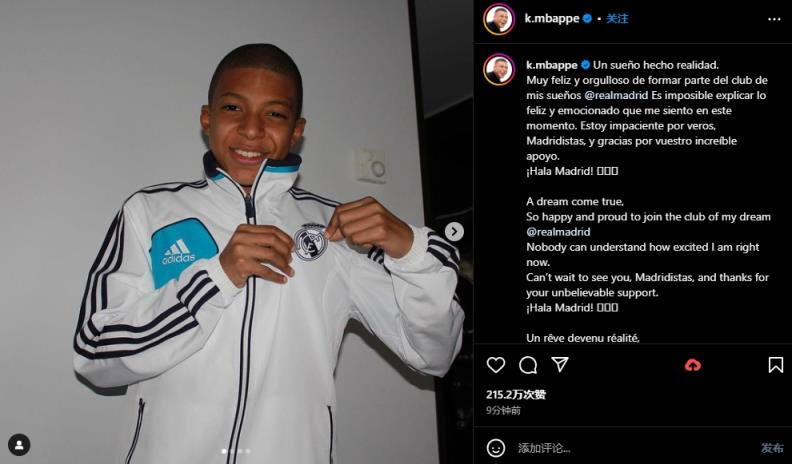Click the carousel pagination dots on photo
This screenshot has height=464, width=792.
(x=236, y=451)
